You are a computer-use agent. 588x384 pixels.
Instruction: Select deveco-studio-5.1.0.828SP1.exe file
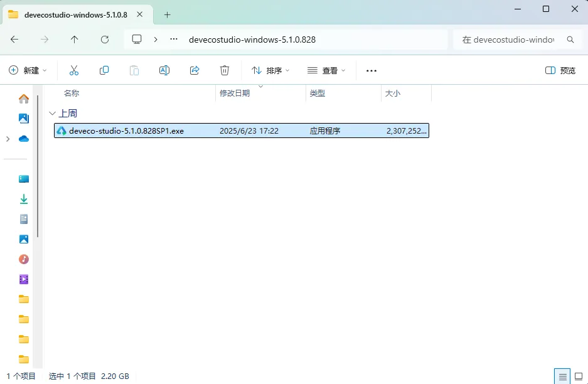(x=242, y=131)
